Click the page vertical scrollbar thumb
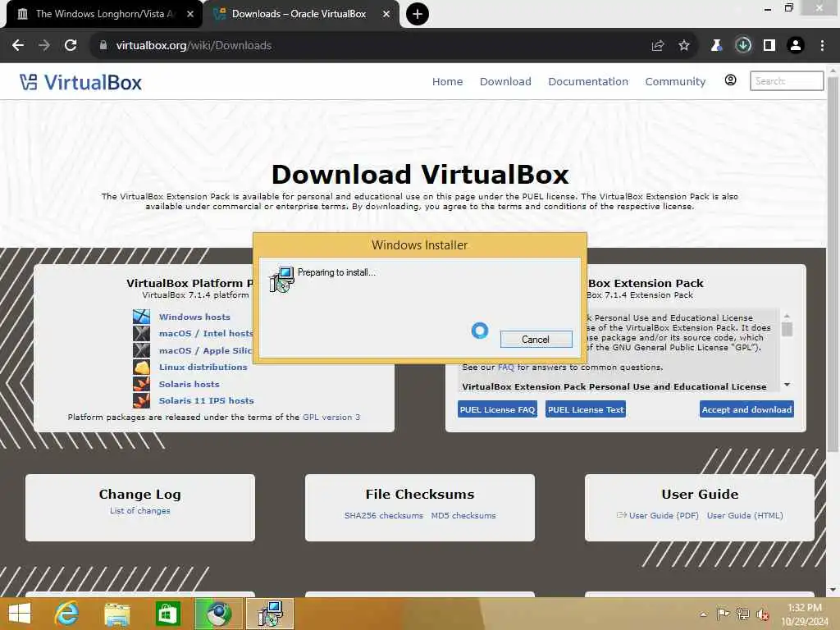The height and width of the screenshot is (630, 840). pyautogui.click(x=833, y=265)
